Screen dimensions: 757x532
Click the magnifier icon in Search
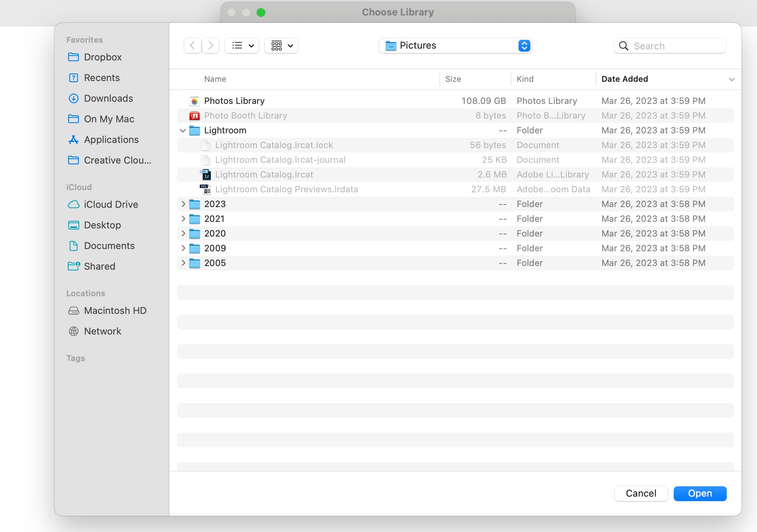[x=624, y=46]
